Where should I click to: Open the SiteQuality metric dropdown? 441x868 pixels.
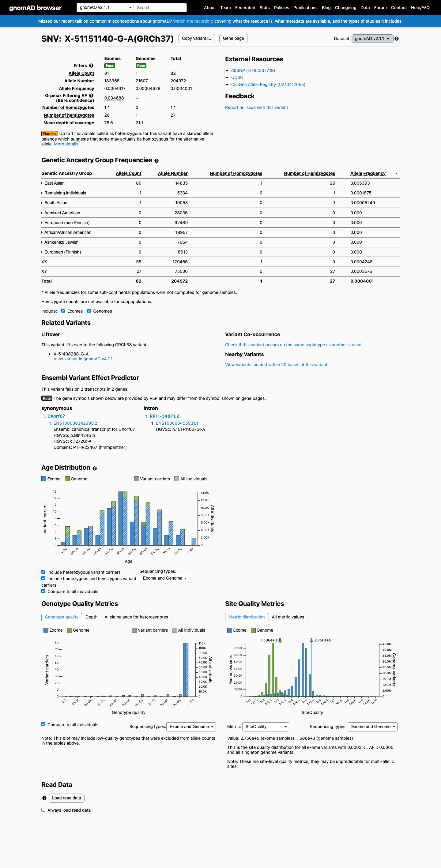[x=266, y=727]
